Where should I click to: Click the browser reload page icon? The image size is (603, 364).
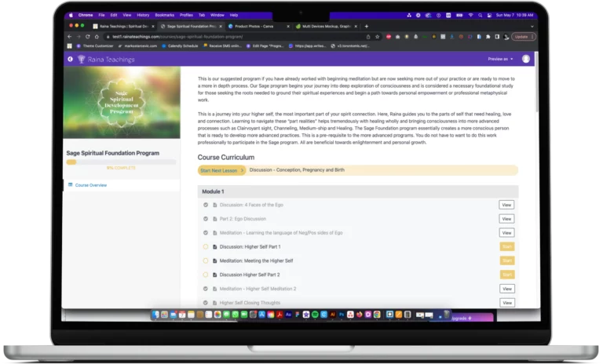coord(86,36)
